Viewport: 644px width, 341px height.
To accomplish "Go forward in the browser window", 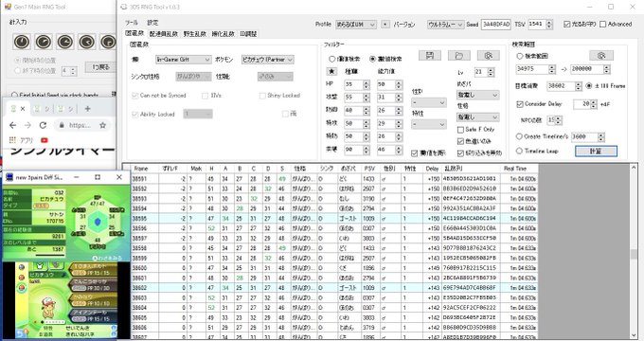I will pyautogui.click(x=27, y=125).
